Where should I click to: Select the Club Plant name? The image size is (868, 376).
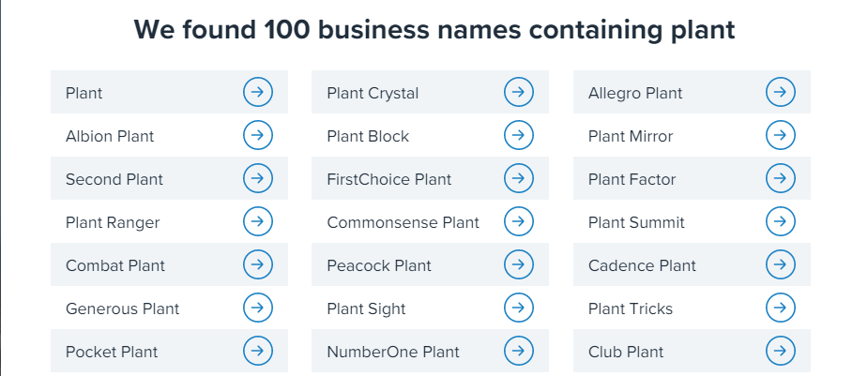(626, 352)
